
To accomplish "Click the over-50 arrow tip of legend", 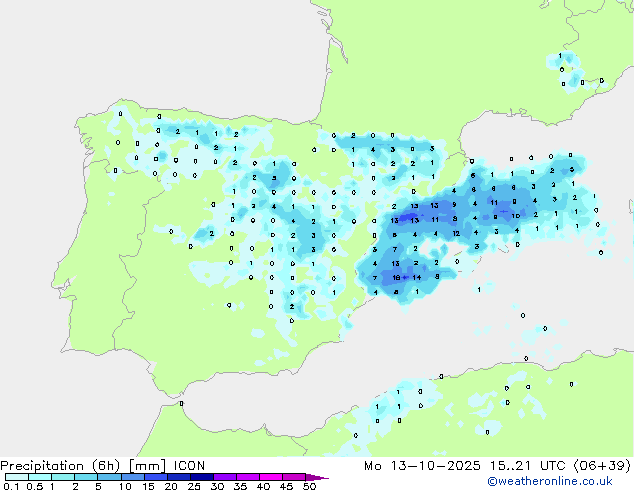I will (317, 477).
